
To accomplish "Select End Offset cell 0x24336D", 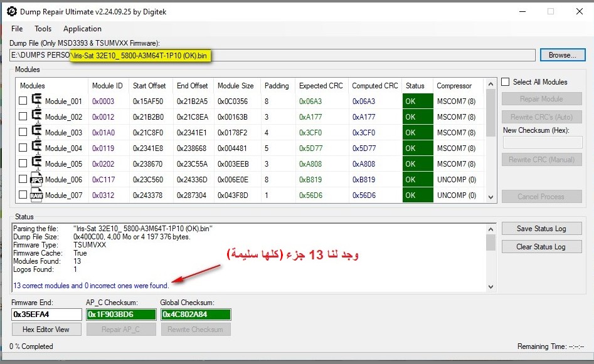I will [192, 180].
